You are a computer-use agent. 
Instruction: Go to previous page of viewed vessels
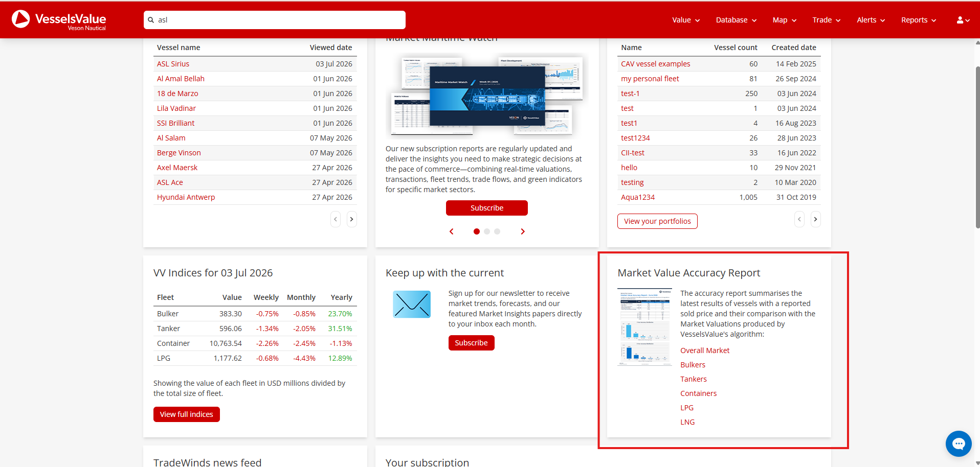(x=336, y=219)
